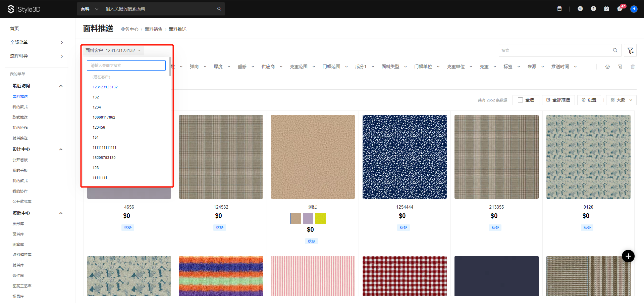
Task: Click the top 输入关键词搜索面料 field
Action: pyautogui.click(x=159, y=9)
